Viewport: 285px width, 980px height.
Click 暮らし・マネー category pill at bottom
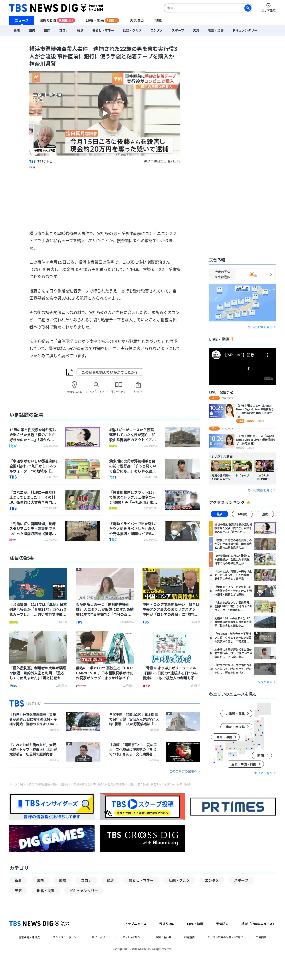[141, 880]
